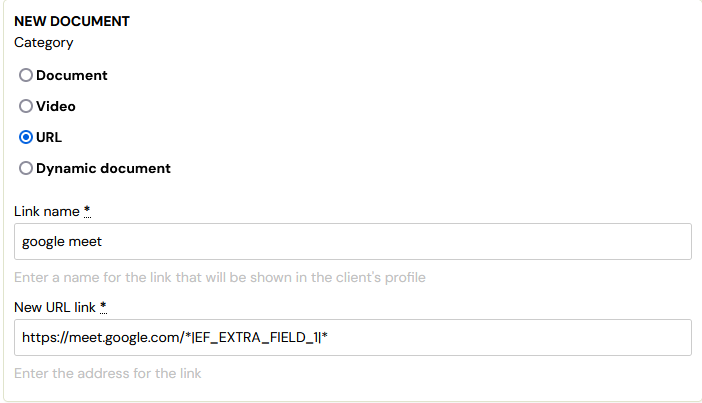Click the selected URL radio circle
This screenshot has height=403, width=702.
(x=26, y=137)
